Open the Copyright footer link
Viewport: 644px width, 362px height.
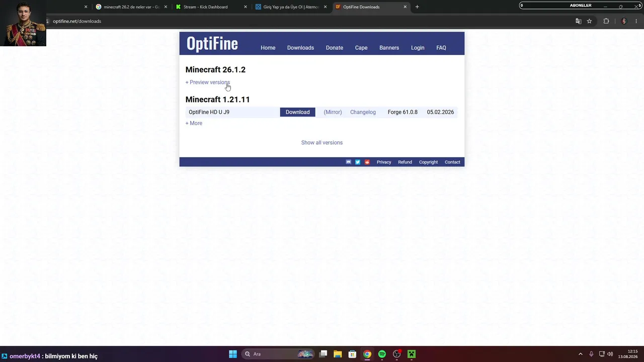tap(429, 162)
